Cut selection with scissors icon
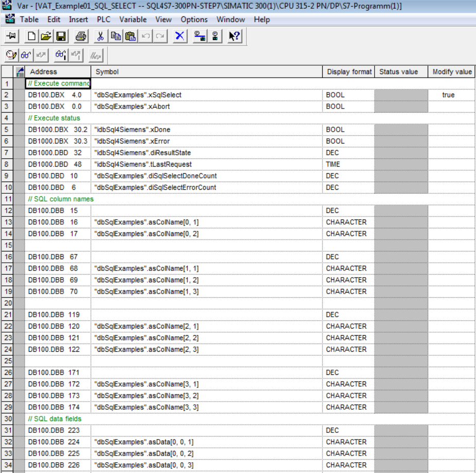 tap(101, 36)
